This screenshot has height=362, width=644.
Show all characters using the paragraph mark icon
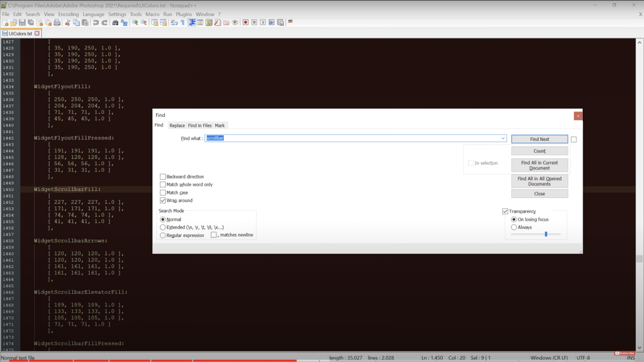coord(182,23)
